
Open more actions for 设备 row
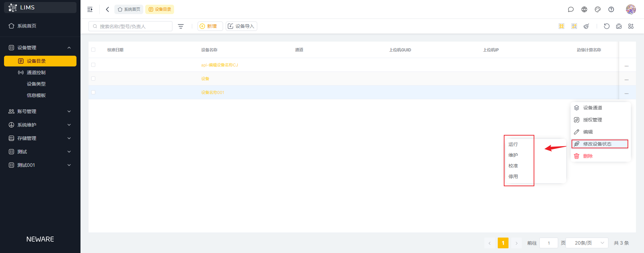627,79
